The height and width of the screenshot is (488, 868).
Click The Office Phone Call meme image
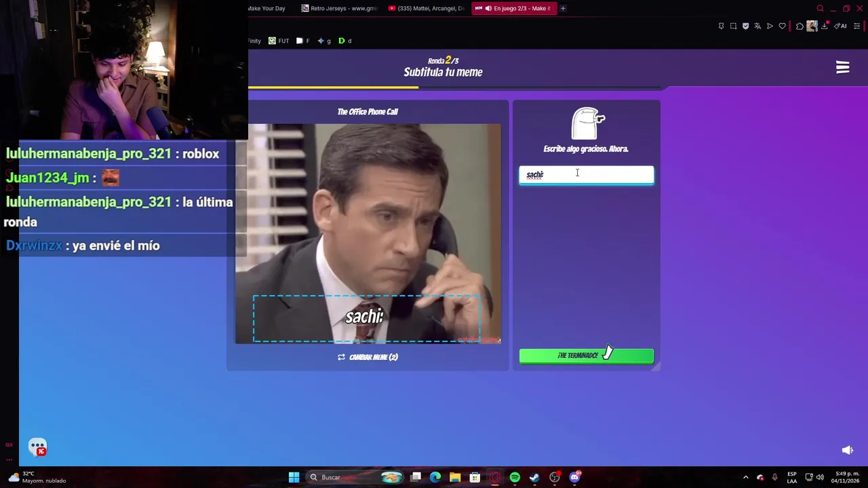368,234
